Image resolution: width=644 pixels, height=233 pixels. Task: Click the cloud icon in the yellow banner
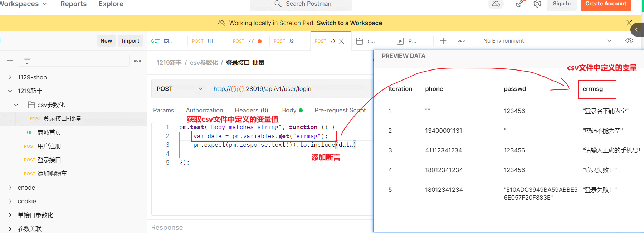point(221,23)
